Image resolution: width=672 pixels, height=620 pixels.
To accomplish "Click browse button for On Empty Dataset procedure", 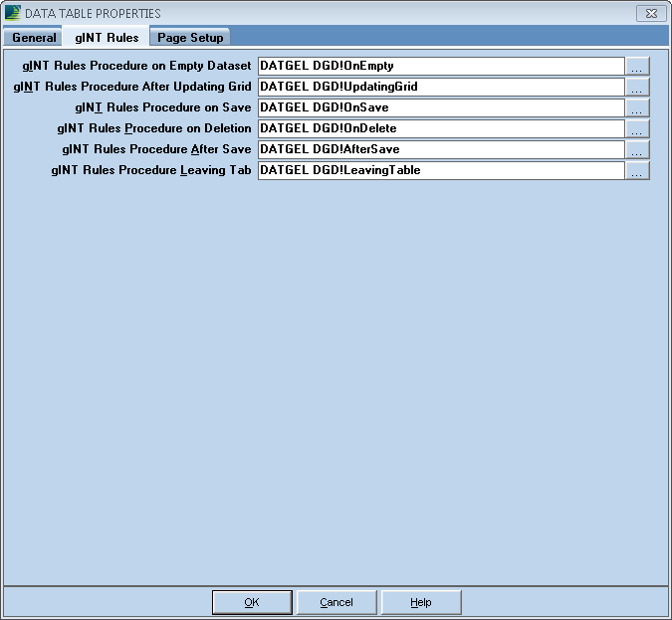I will coord(637,67).
